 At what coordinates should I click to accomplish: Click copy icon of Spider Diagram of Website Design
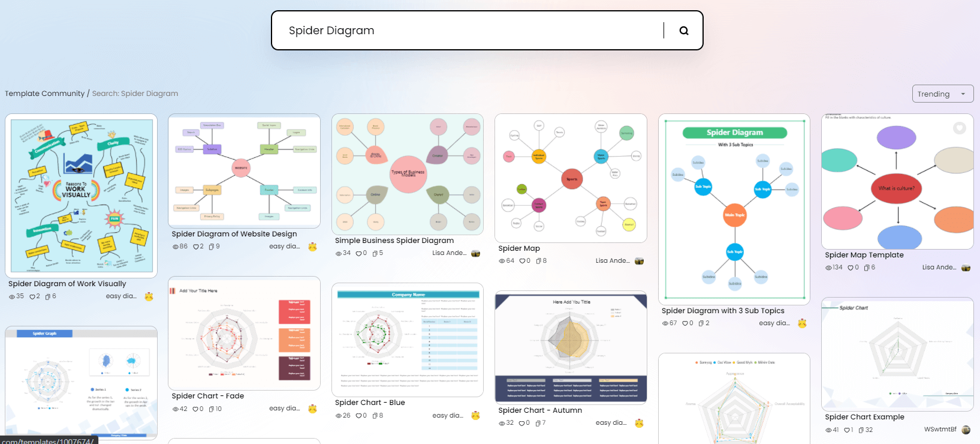point(211,247)
